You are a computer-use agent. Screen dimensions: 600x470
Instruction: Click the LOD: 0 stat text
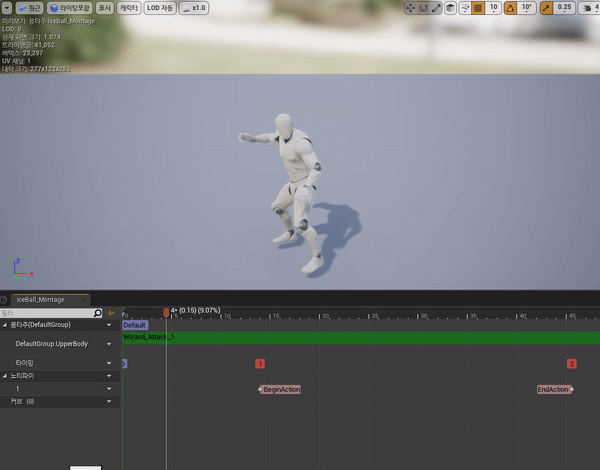coord(11,29)
